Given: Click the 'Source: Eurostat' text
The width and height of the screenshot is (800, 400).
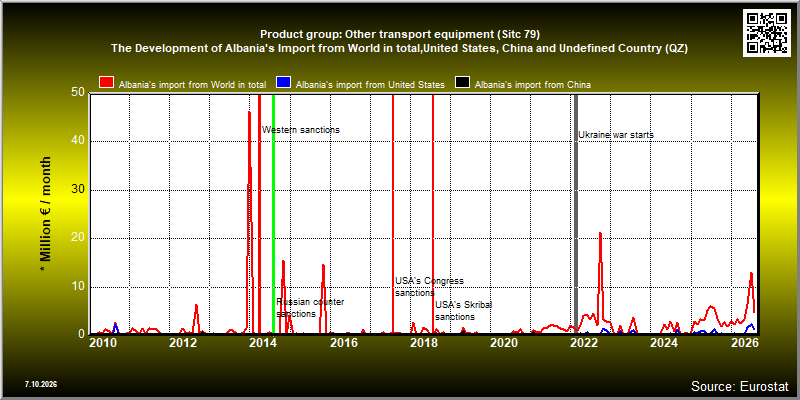Looking at the screenshot, I should 740,385.
